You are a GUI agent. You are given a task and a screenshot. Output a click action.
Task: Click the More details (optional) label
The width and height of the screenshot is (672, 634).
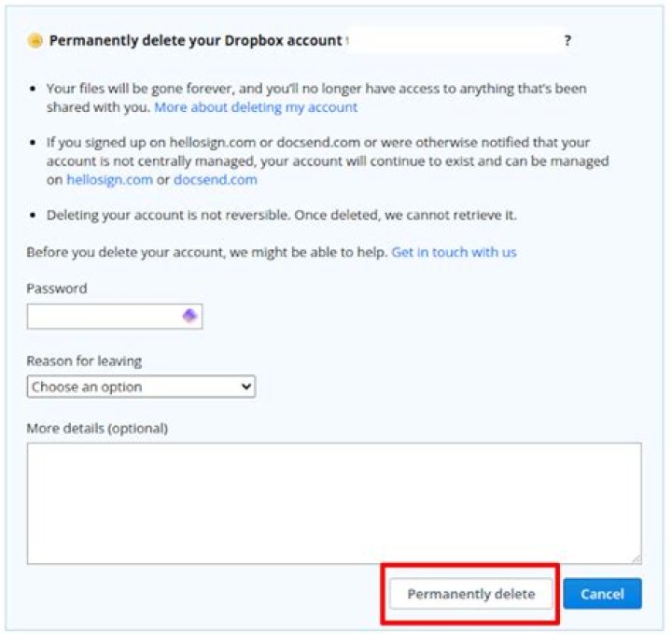point(97,429)
